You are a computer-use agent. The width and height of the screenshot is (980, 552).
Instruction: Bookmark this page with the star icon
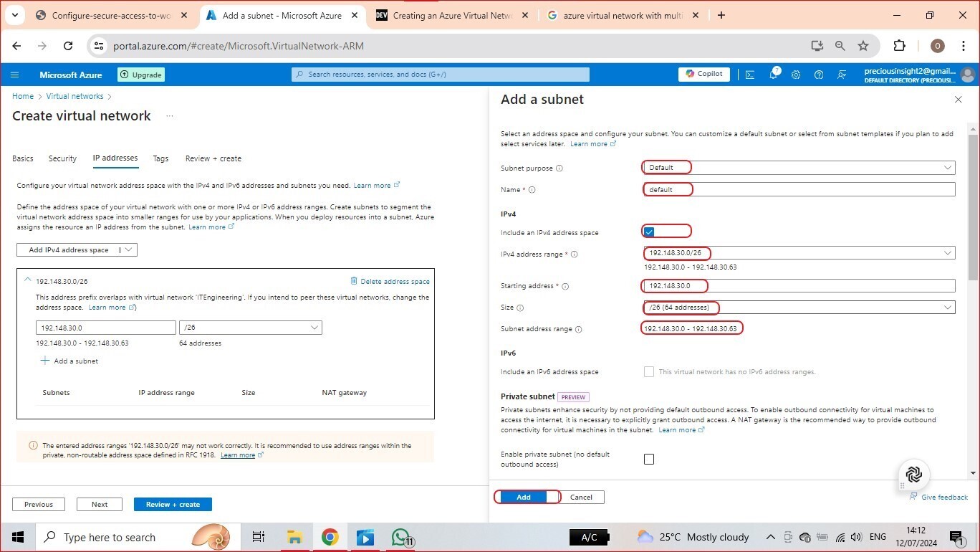(x=863, y=46)
